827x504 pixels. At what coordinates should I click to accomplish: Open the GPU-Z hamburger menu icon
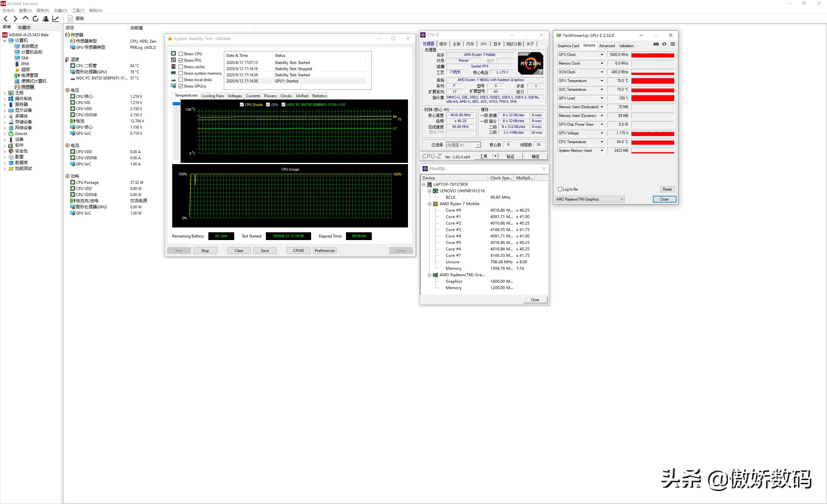(x=673, y=44)
